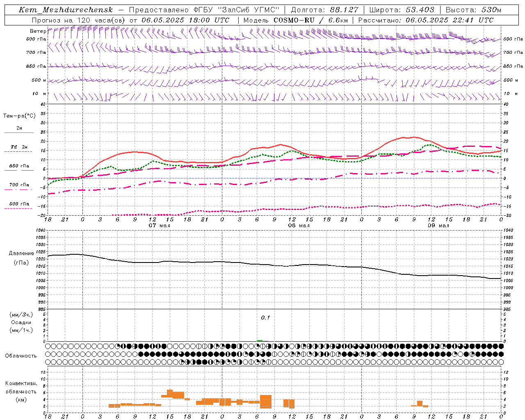525x420 pixels.
Task: Click the model label COSMO-RU / 6.6км
Action: click(x=310, y=20)
